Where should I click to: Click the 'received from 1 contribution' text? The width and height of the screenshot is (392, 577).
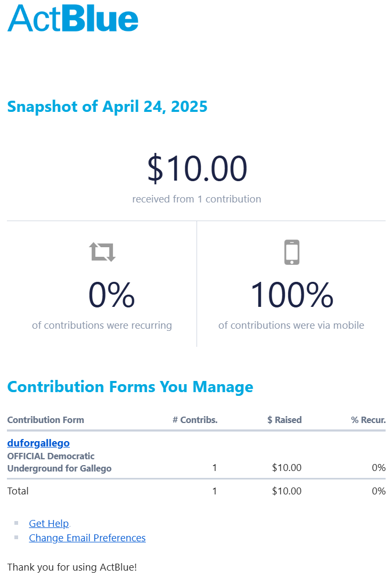tap(197, 199)
